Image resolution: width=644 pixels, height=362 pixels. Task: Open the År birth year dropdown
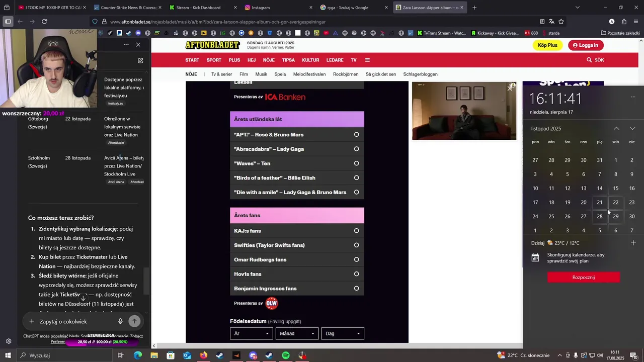[252, 333]
